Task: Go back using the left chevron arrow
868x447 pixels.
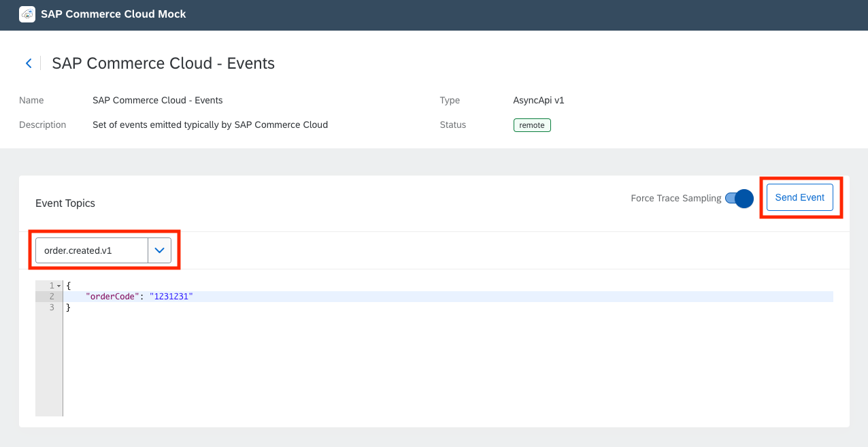Action: [29, 63]
